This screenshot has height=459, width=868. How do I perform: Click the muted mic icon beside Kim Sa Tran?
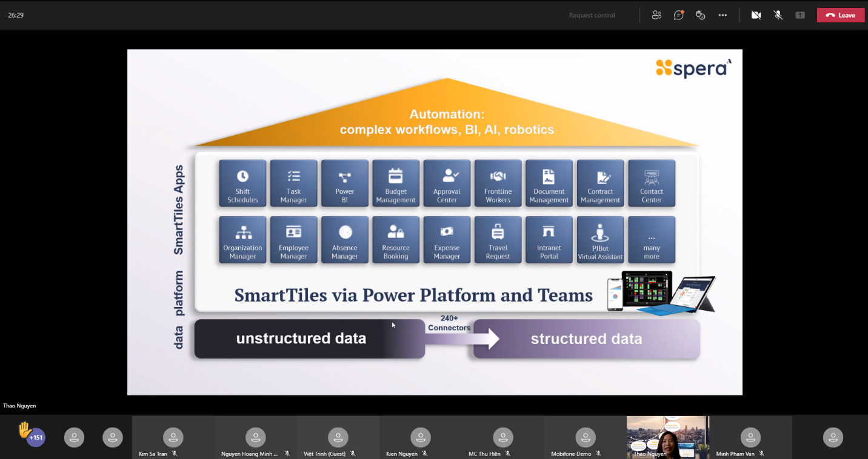(x=175, y=454)
